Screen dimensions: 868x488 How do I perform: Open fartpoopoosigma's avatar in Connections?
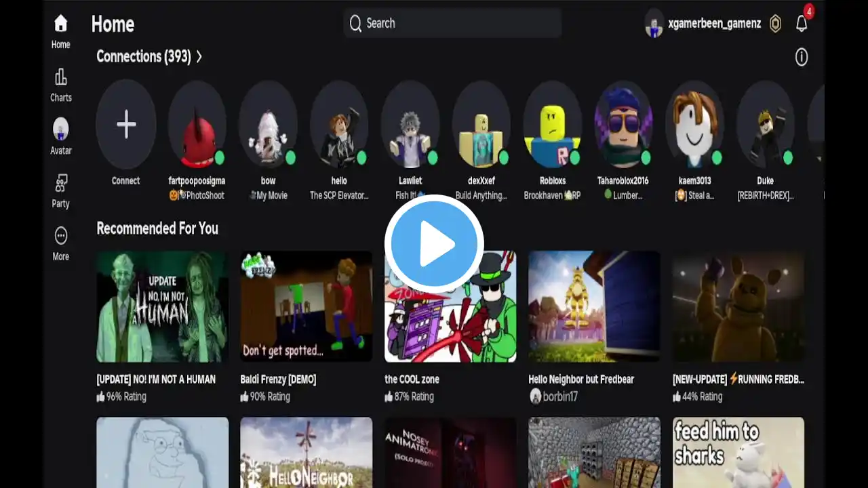(x=197, y=124)
